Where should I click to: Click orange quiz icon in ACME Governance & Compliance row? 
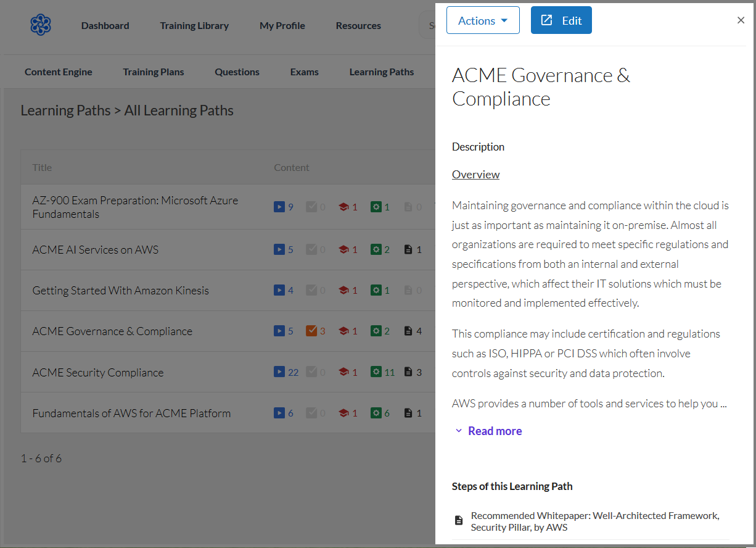[311, 331]
